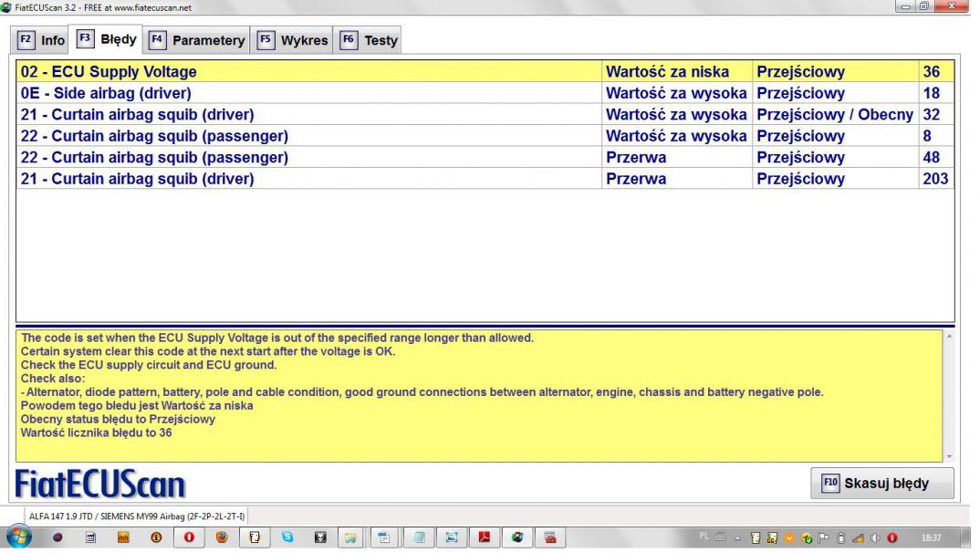This screenshot has width=980, height=553.
Task: Open Skype from the taskbar
Action: pos(287,537)
